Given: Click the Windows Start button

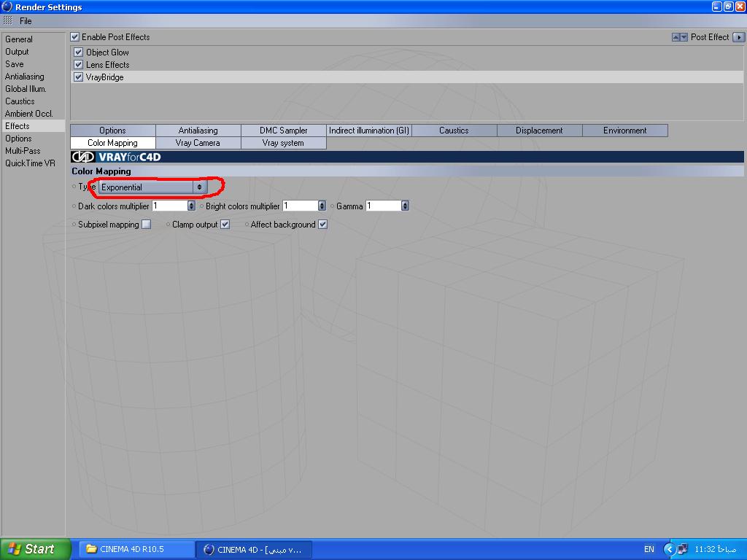Looking at the screenshot, I should tap(35, 549).
